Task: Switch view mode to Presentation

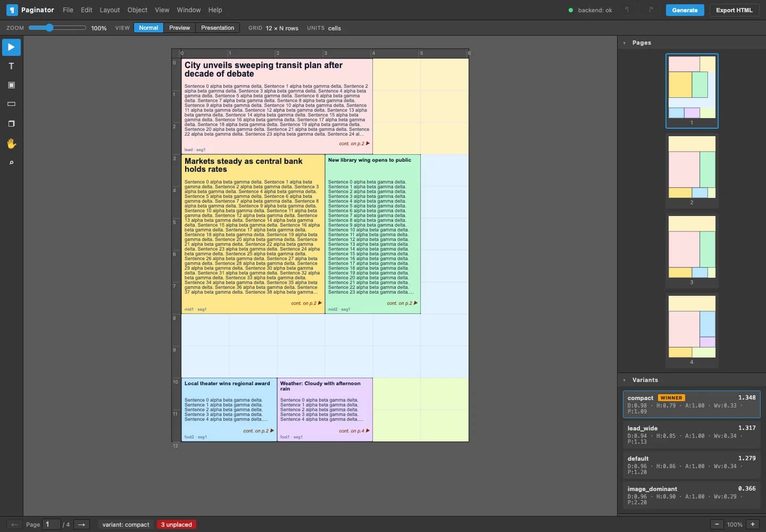Action: pos(218,28)
